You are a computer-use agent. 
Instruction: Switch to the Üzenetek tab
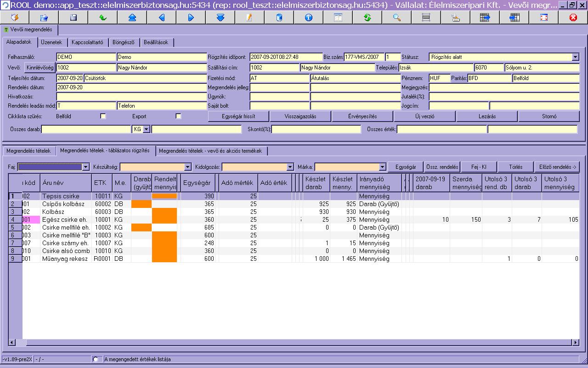pyautogui.click(x=51, y=42)
